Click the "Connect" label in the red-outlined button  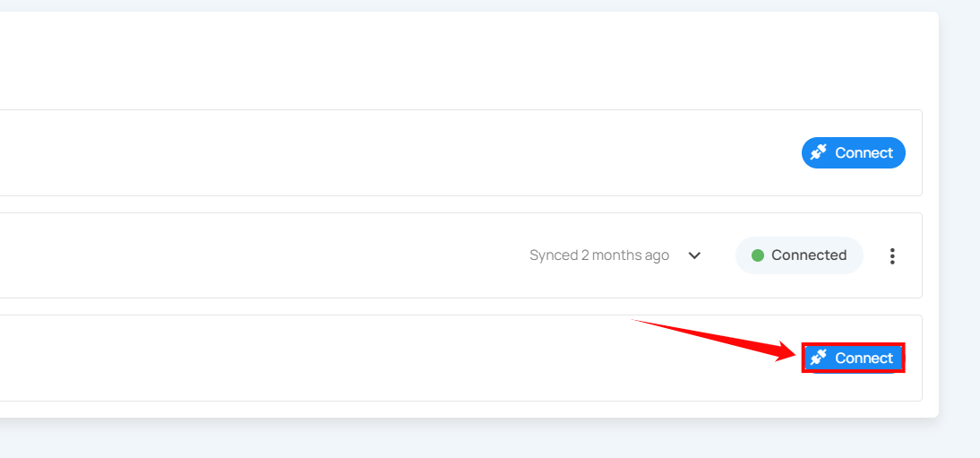tap(864, 358)
